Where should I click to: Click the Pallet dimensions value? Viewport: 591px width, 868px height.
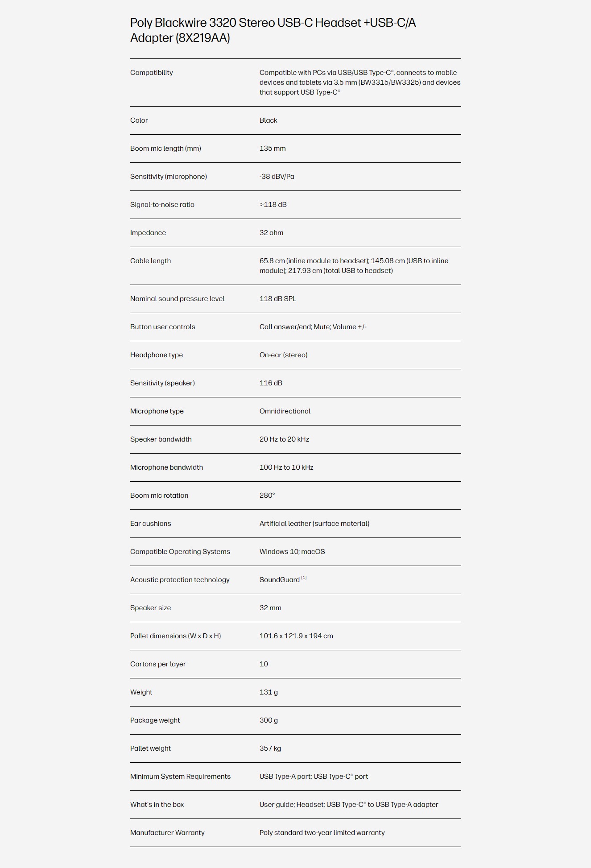click(296, 636)
